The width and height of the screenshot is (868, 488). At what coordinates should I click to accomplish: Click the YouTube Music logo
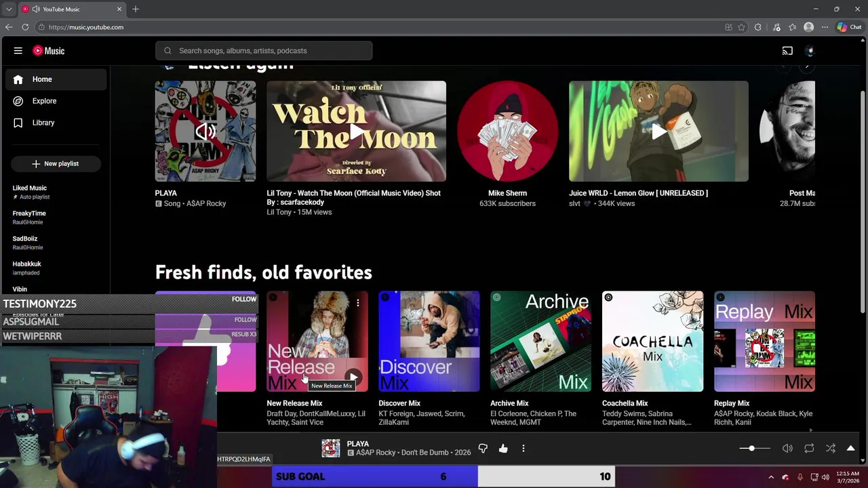tap(49, 51)
